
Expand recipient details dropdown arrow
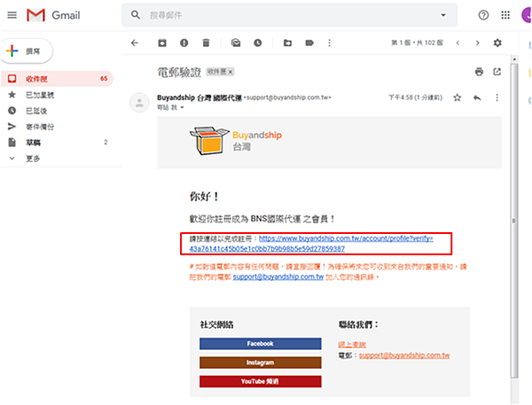182,107
